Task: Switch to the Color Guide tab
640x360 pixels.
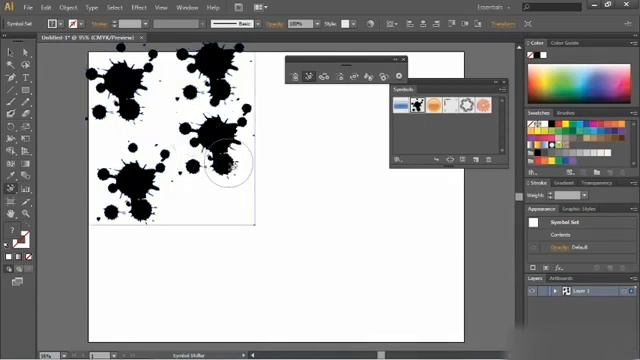Action: point(564,43)
